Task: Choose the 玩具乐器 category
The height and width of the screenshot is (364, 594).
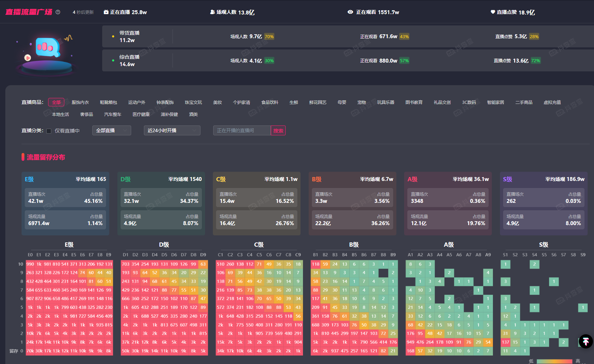Action: click(x=386, y=102)
